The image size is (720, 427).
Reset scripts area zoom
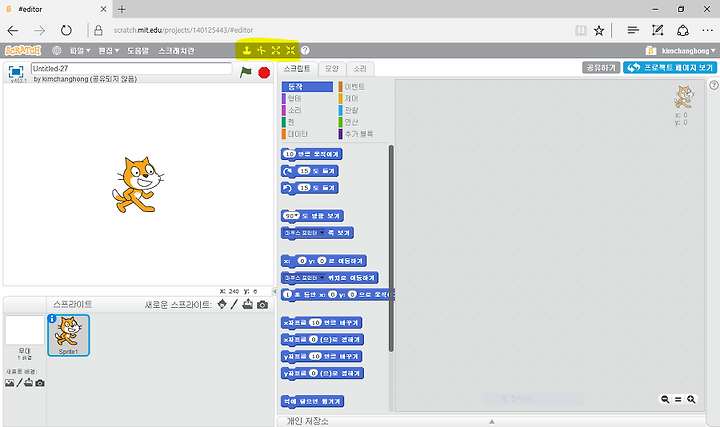678,399
